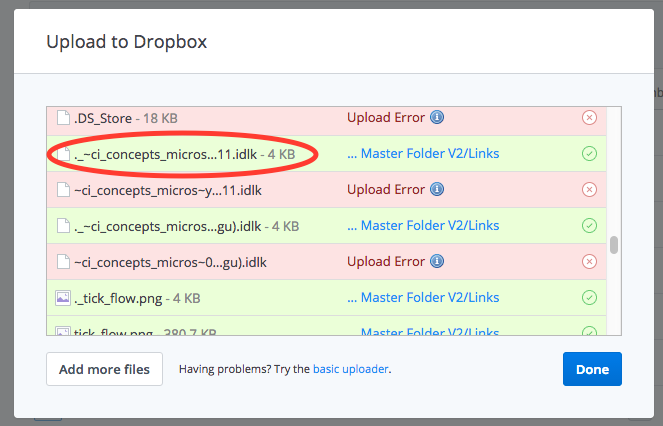Click Upload Error text for .DS_Store
The image size is (663, 426).
pyautogui.click(x=386, y=117)
